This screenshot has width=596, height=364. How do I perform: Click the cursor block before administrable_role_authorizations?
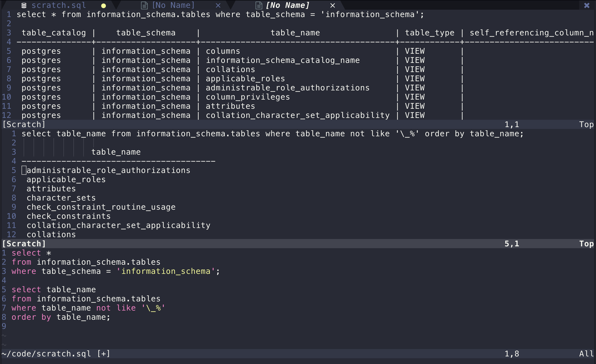click(x=24, y=170)
